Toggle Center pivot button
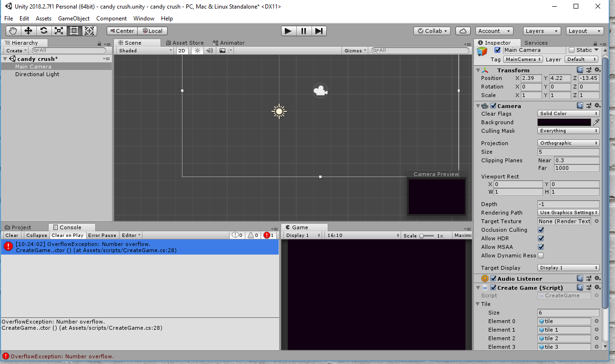The height and width of the screenshot is (364, 615). (x=122, y=31)
